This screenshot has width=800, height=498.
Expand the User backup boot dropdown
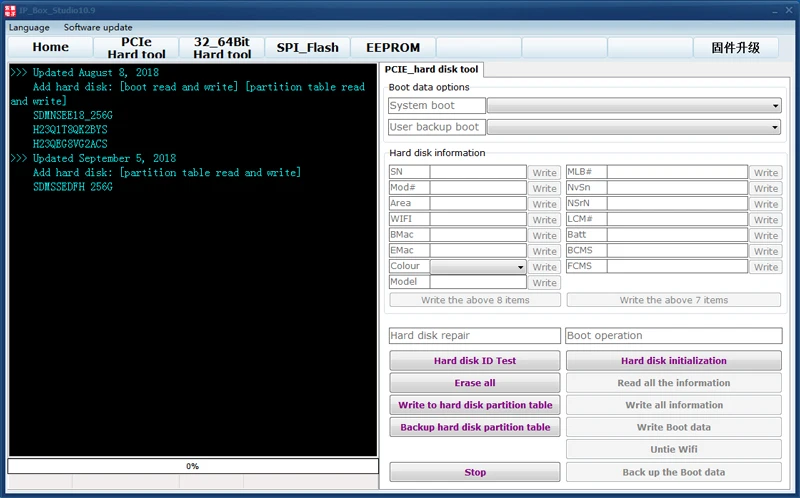634,127
